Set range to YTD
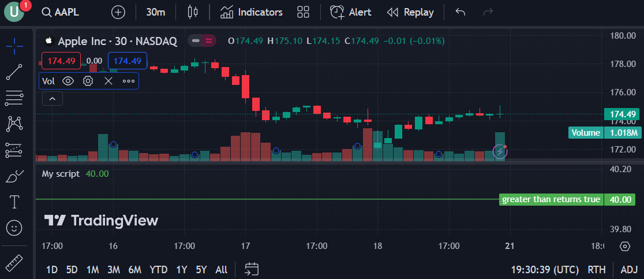644x279 pixels. tap(159, 270)
